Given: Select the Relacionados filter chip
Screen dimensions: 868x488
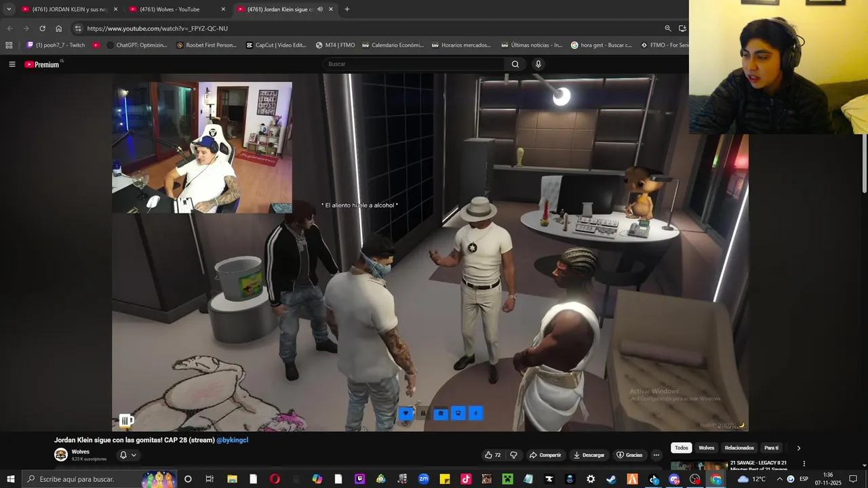Looking at the screenshot, I should tap(739, 448).
